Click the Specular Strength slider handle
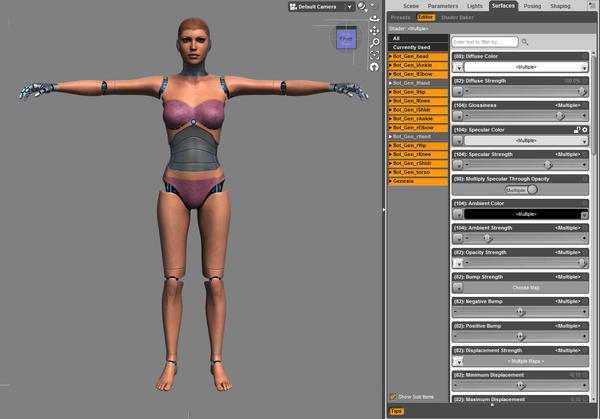600x419 pixels. (x=548, y=165)
